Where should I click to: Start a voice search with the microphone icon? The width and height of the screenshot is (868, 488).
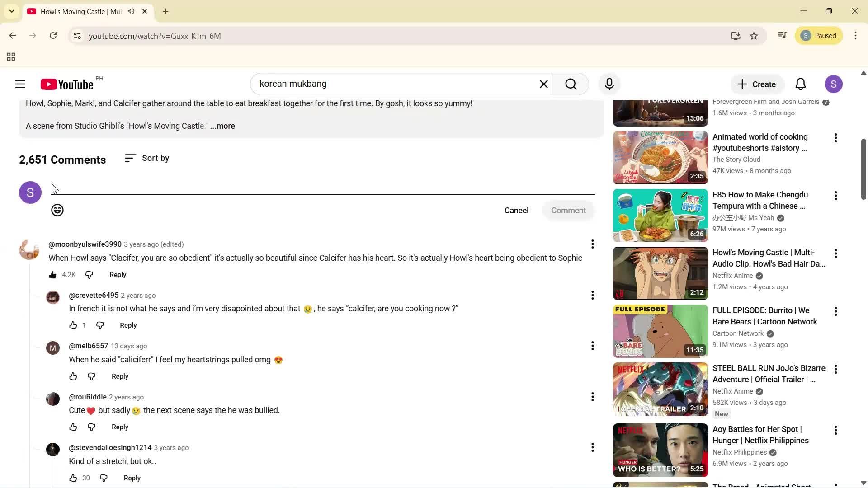tap(609, 84)
